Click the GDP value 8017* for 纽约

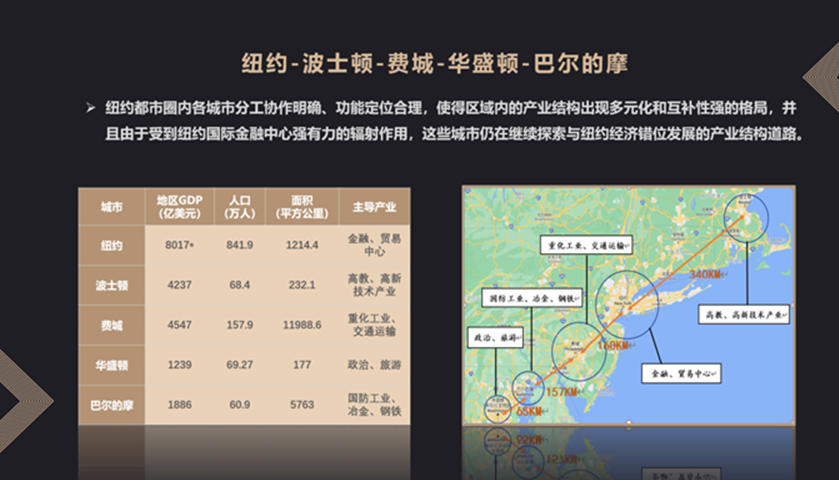pos(179,245)
